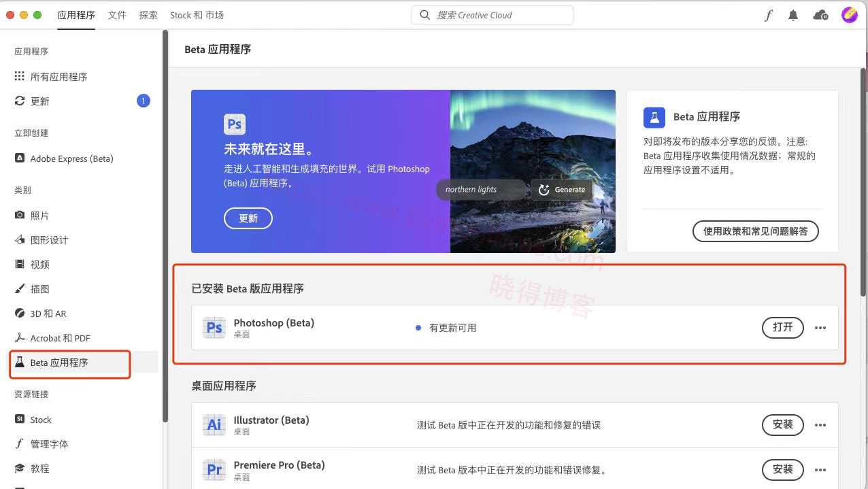868x489 pixels.
Task: Click 安装 for Illustrator (Beta)
Action: 783,424
